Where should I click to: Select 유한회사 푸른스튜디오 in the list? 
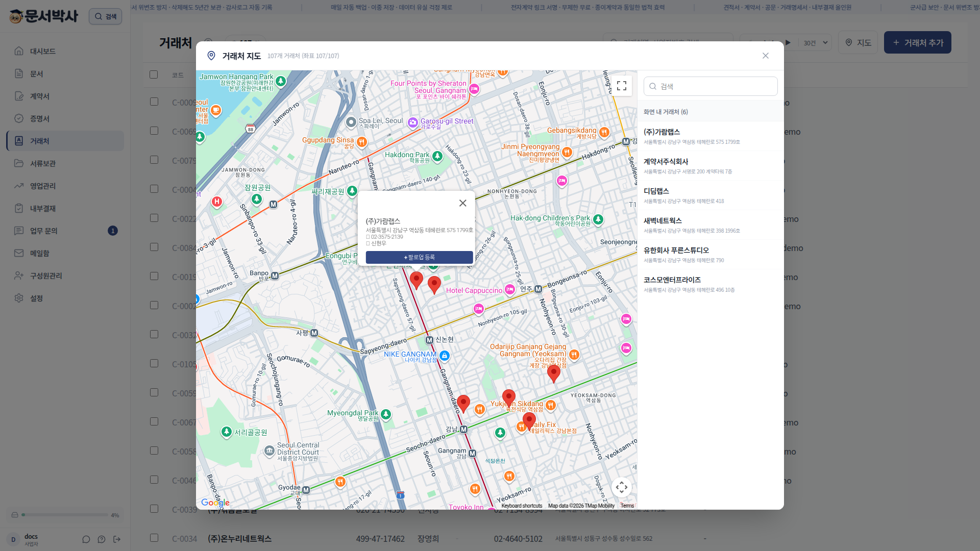coord(710,255)
